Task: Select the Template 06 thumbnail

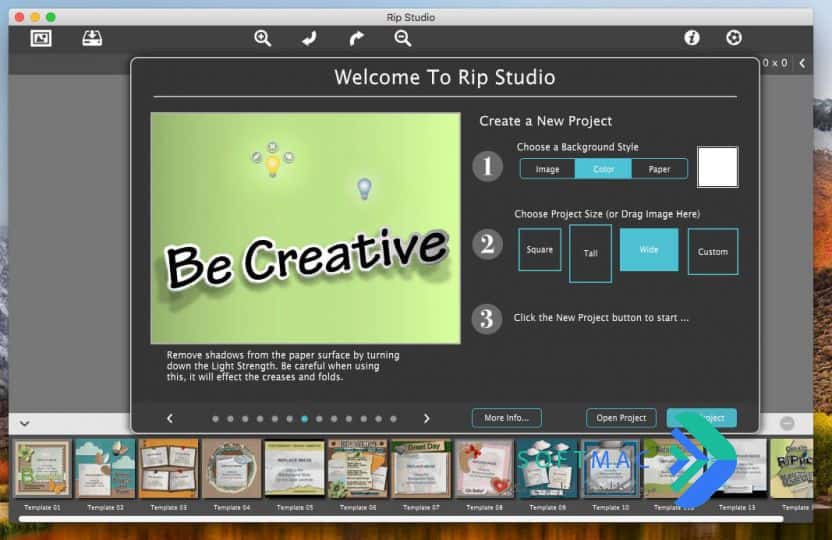Action: [358, 468]
